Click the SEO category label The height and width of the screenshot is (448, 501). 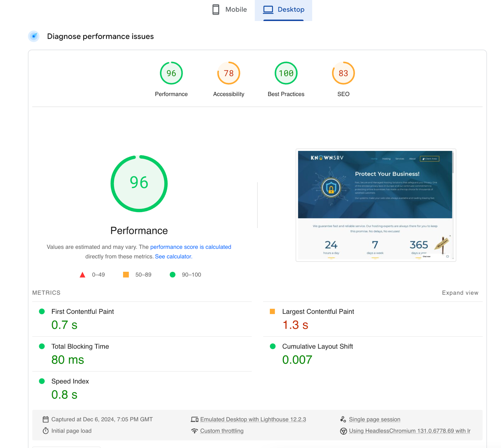click(343, 94)
